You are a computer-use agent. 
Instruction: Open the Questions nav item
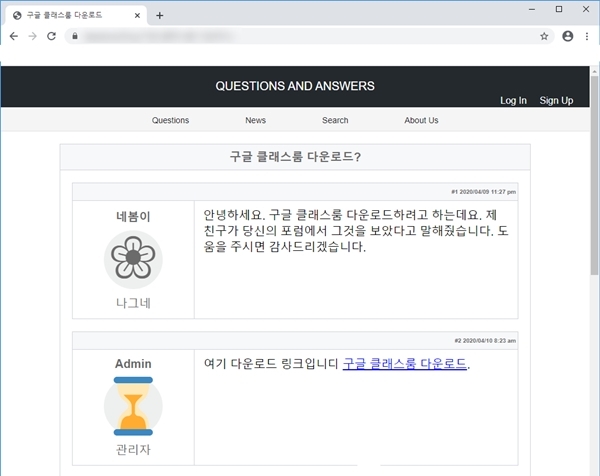point(170,121)
